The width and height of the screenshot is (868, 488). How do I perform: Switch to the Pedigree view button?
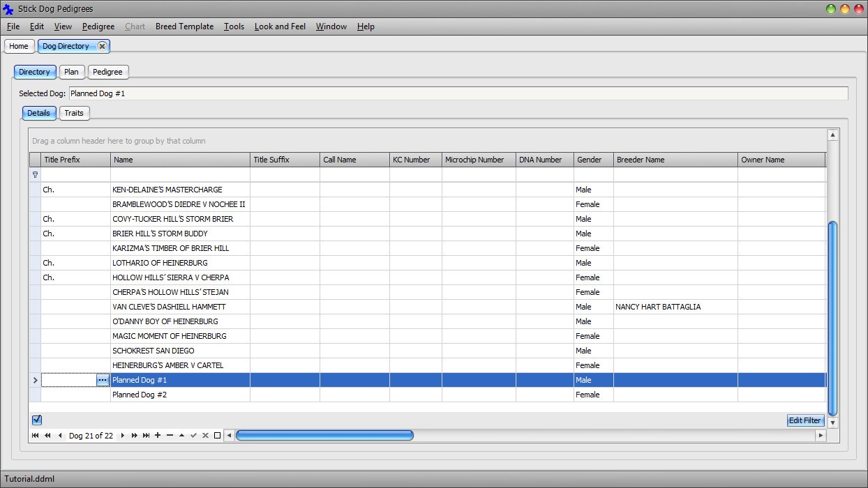click(108, 72)
